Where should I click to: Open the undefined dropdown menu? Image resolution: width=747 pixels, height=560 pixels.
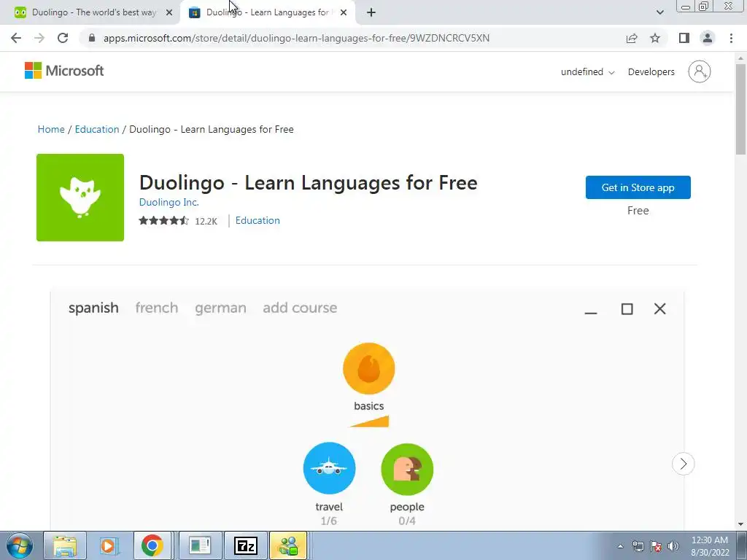587,72
